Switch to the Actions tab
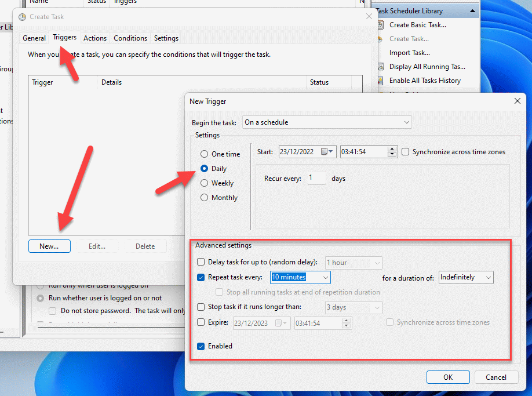The height and width of the screenshot is (396, 532). pyautogui.click(x=95, y=38)
